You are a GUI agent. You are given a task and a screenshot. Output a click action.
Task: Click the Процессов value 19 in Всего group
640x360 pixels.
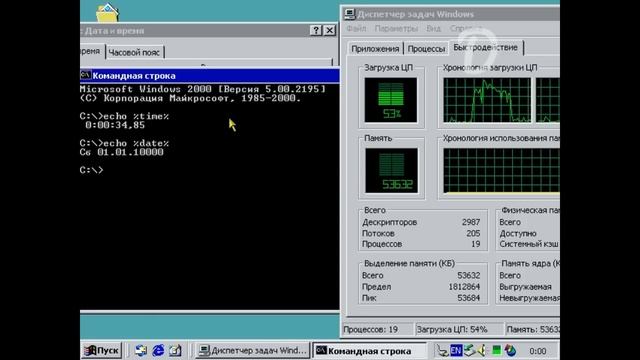click(x=476, y=244)
